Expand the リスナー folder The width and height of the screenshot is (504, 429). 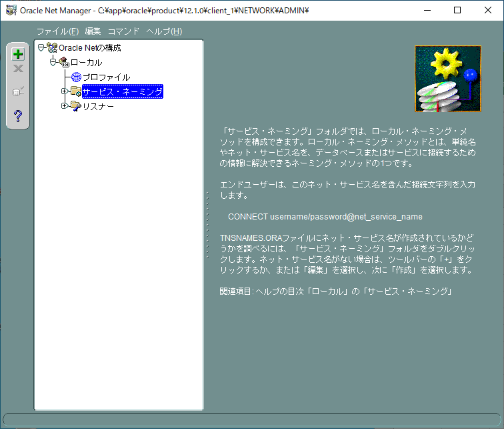click(65, 105)
